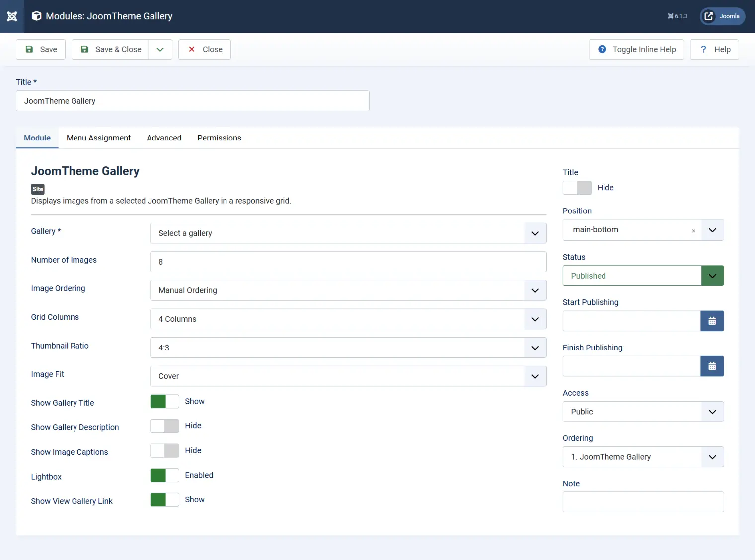Click the Gallery * field label
This screenshot has width=755, height=560.
coord(46,231)
